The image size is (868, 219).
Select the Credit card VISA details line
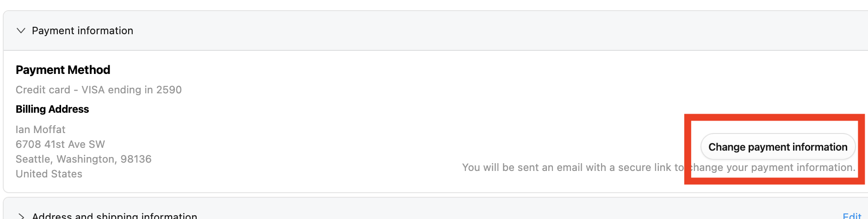[99, 90]
